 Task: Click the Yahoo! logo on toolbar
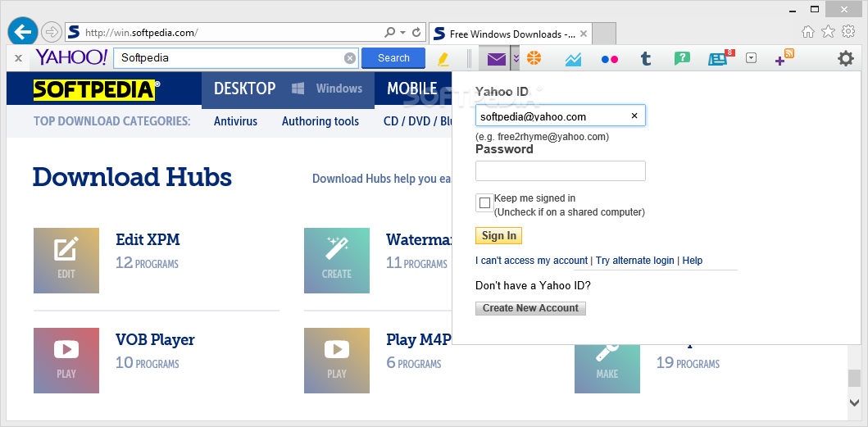tap(71, 57)
